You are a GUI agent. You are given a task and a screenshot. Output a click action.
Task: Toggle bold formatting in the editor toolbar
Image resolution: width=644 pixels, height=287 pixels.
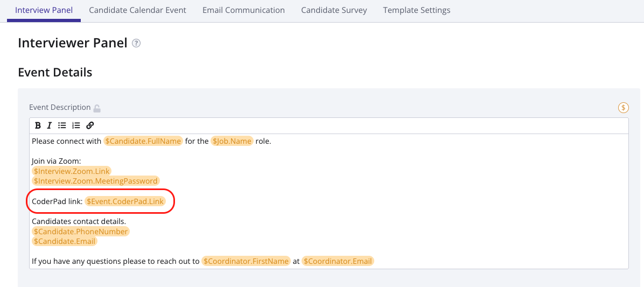tap(38, 125)
